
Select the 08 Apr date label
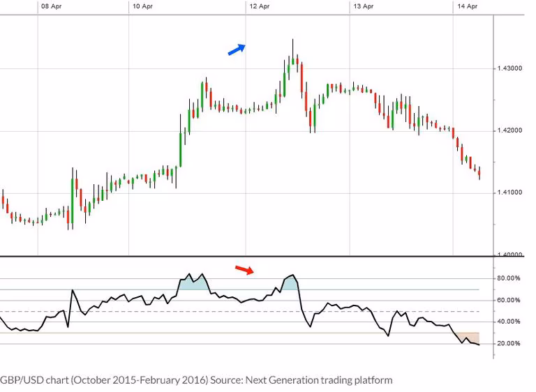tap(50, 6)
